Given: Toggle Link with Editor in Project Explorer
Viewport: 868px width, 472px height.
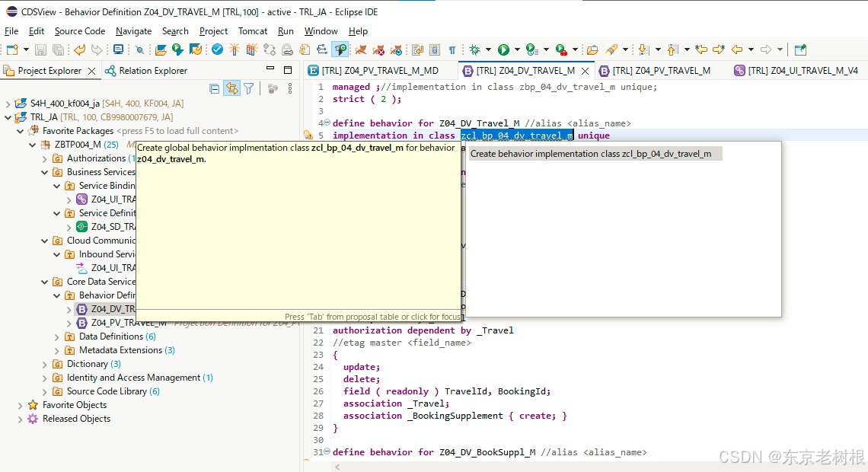Looking at the screenshot, I should tap(231, 88).
